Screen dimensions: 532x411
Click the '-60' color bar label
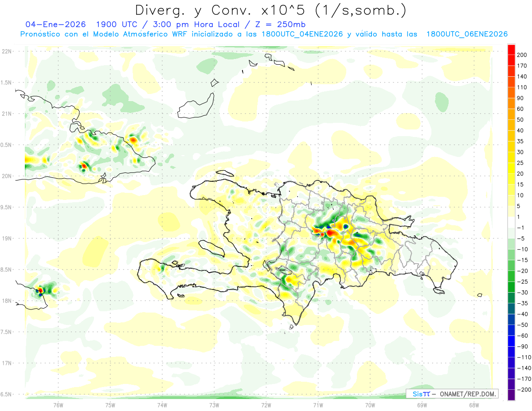pos(522,336)
